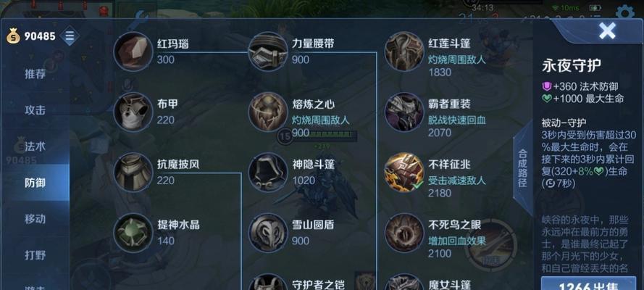Pick the 提神水晶 crystal icon
This screenshot has width=644, height=290.
click(x=133, y=233)
